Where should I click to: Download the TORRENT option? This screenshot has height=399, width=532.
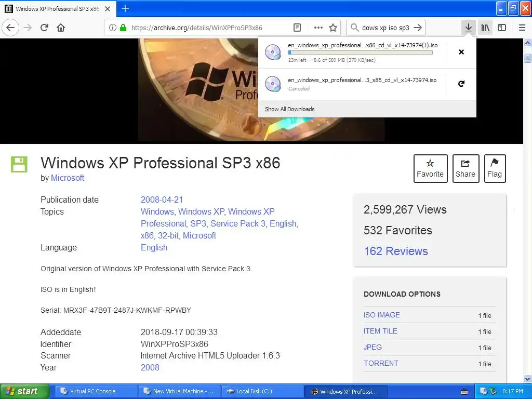381,363
